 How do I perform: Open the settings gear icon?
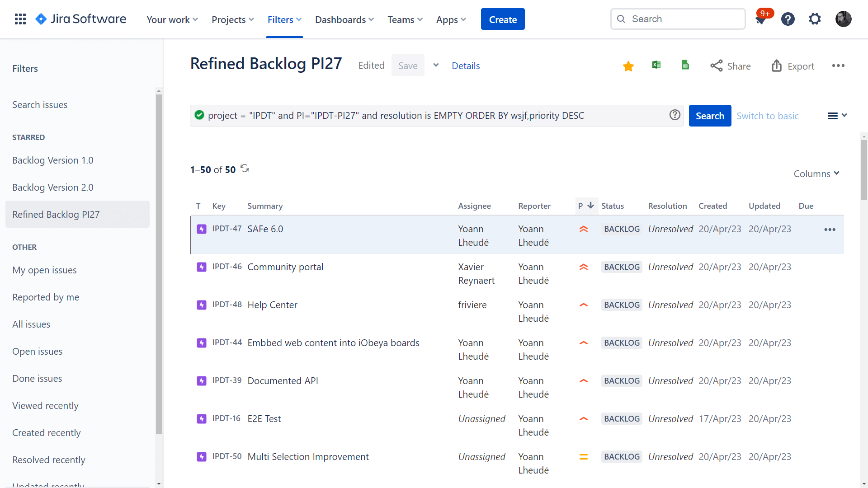tap(815, 19)
